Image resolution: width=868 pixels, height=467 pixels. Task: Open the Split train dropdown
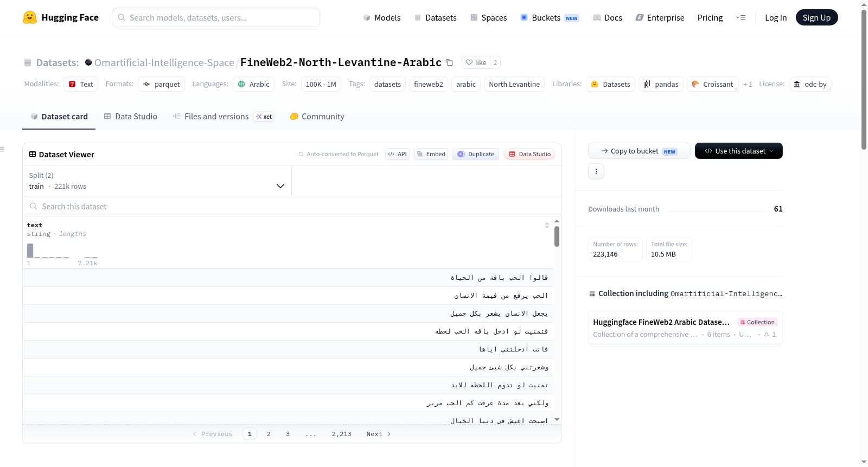pyautogui.click(x=157, y=181)
